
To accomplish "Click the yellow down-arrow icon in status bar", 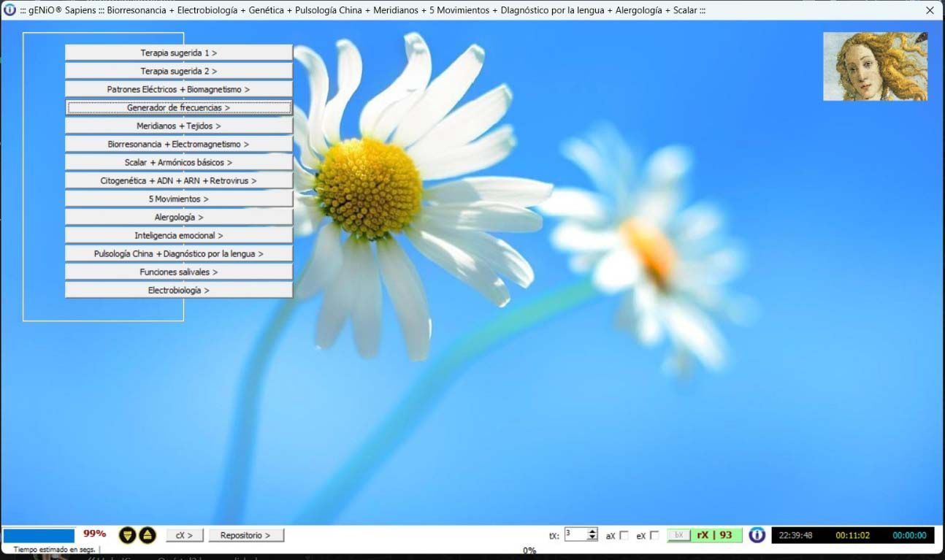I will pos(128,535).
